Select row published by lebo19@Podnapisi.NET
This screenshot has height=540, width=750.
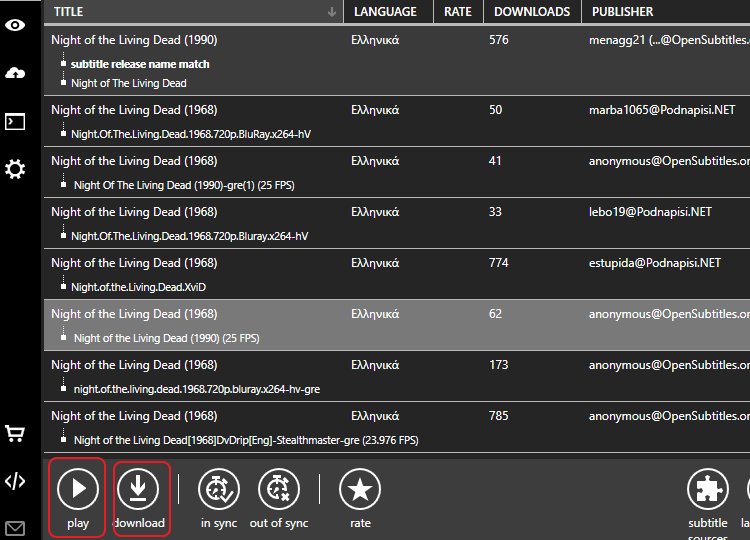pyautogui.click(x=397, y=223)
